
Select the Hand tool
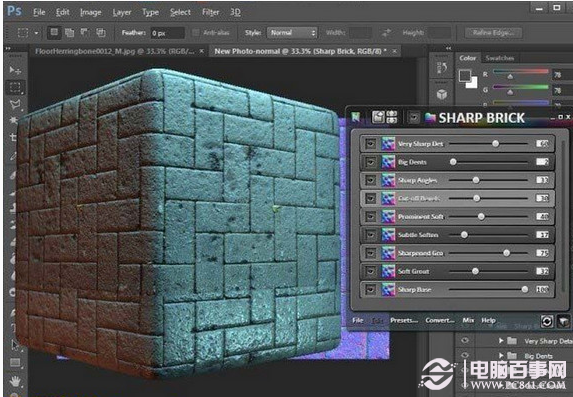15,382
